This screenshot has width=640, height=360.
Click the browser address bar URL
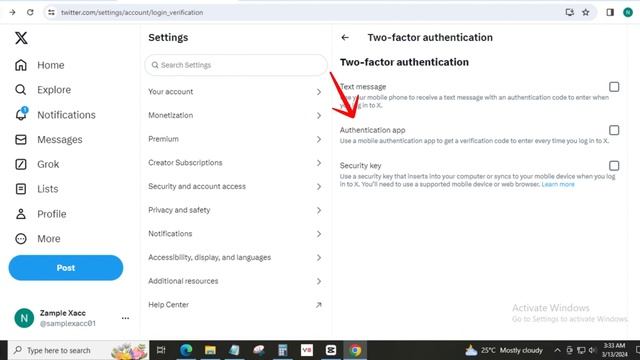pos(132,13)
